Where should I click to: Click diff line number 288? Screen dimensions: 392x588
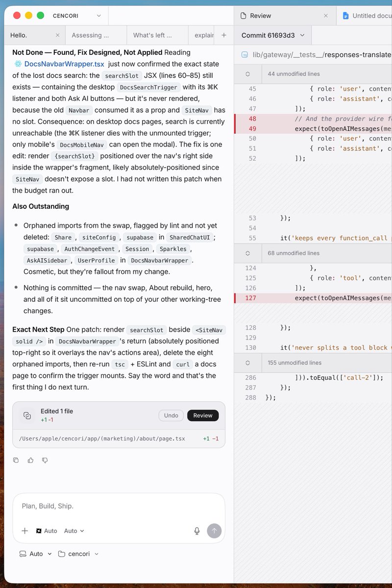click(251, 397)
